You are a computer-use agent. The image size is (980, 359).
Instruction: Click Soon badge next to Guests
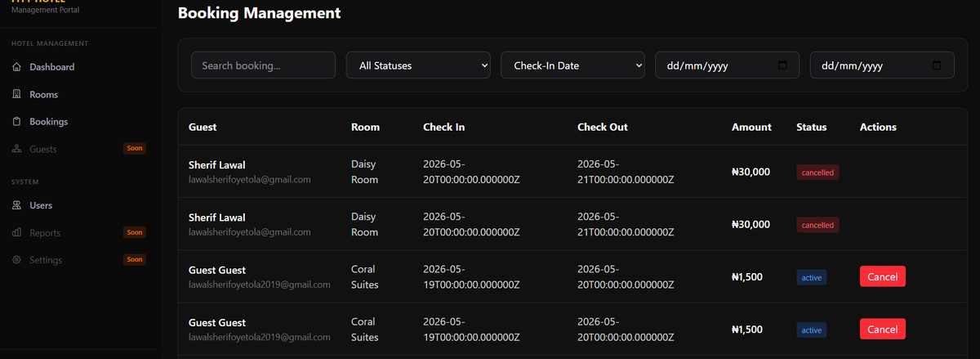point(135,149)
